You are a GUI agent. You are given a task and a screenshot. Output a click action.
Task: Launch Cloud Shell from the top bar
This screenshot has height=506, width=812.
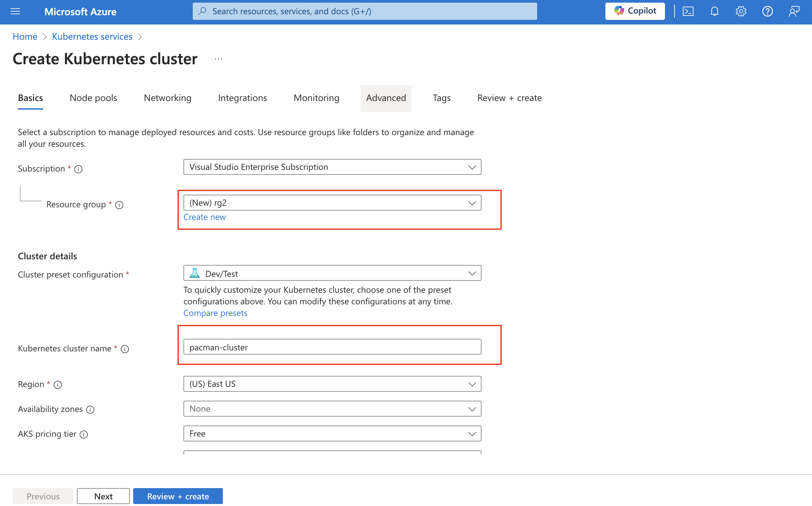click(x=688, y=11)
